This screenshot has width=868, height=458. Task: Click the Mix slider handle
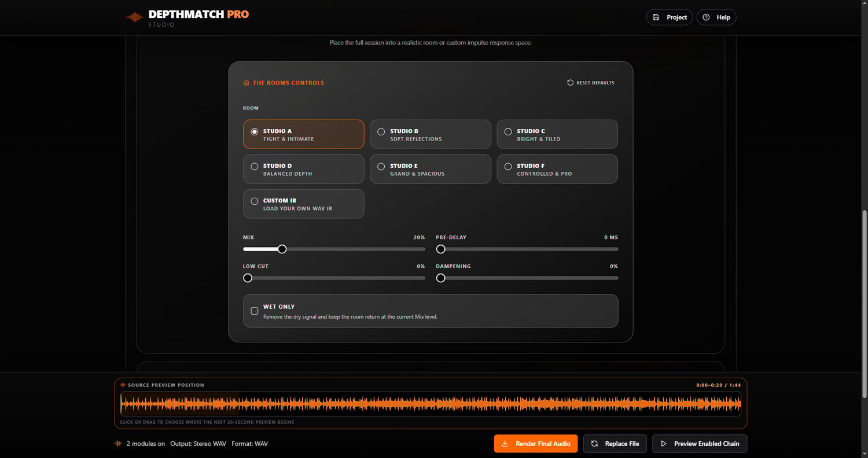point(282,249)
